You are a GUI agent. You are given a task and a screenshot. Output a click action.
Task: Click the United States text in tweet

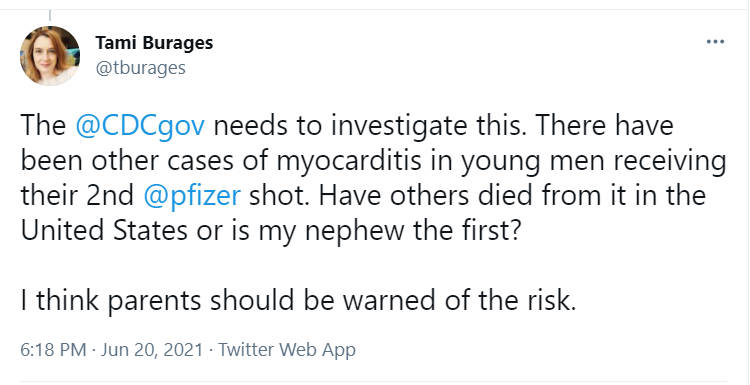(104, 231)
